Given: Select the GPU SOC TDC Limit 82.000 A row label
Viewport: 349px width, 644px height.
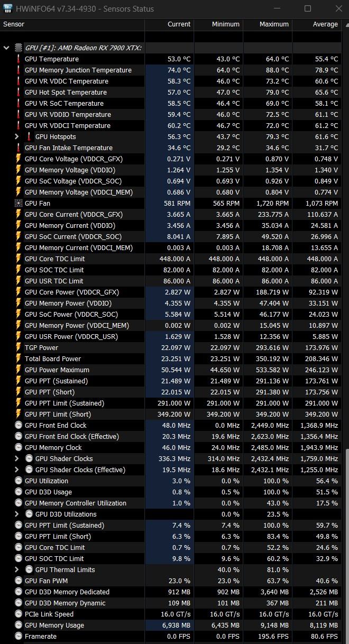Looking at the screenshot, I should pos(54,270).
